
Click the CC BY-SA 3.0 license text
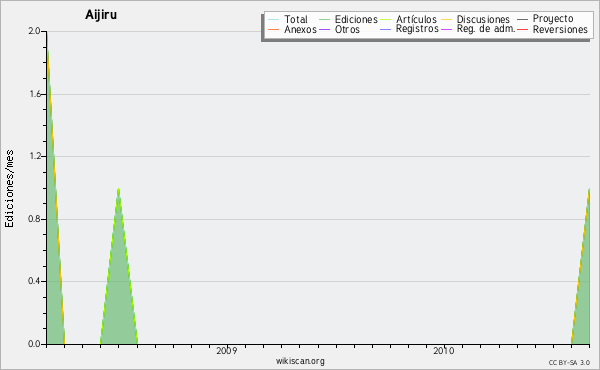point(569,363)
